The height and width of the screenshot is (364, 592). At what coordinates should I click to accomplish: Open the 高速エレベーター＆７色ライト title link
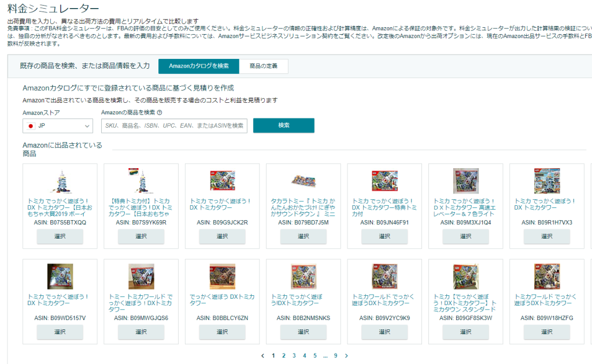465,207
